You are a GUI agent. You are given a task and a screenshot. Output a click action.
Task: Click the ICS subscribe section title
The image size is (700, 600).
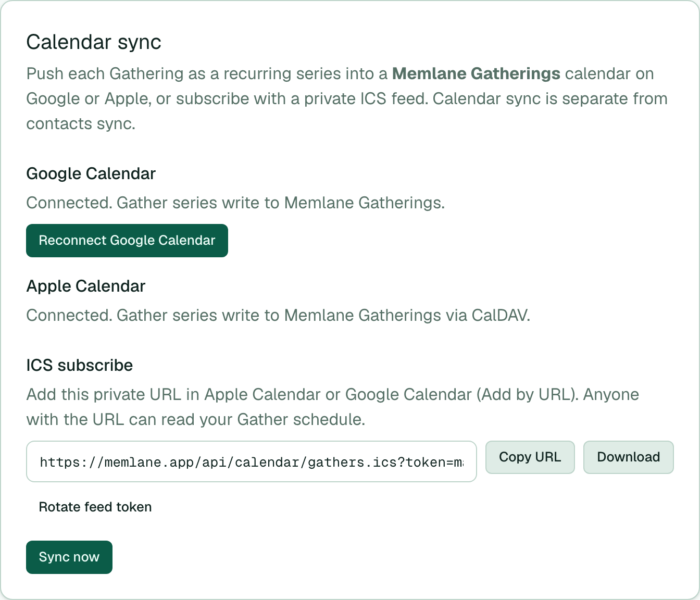tap(80, 366)
